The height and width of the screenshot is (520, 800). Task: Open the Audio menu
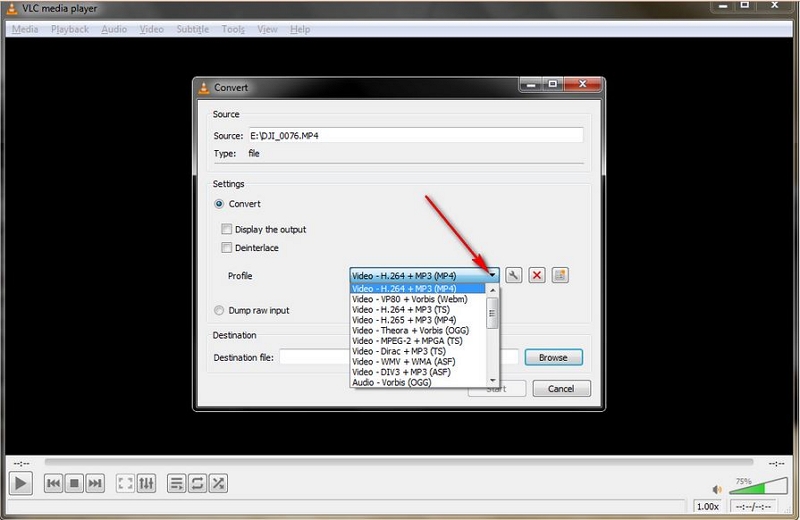(114, 29)
